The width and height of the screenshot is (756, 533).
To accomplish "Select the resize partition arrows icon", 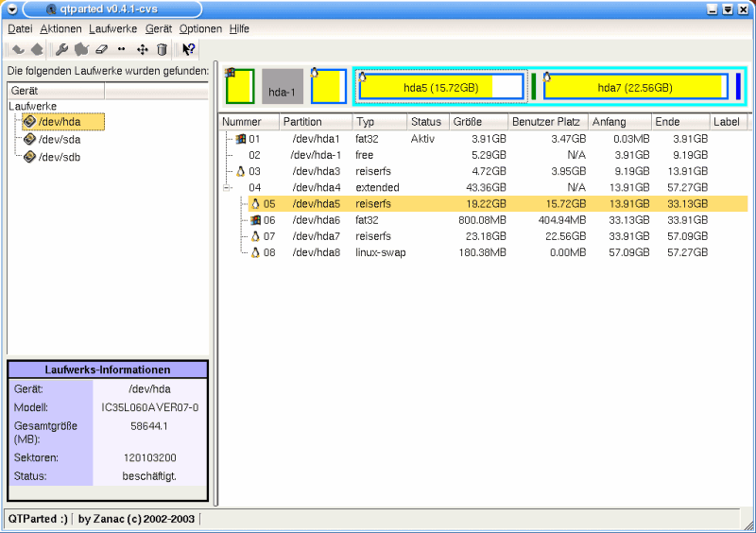I will tap(122, 49).
